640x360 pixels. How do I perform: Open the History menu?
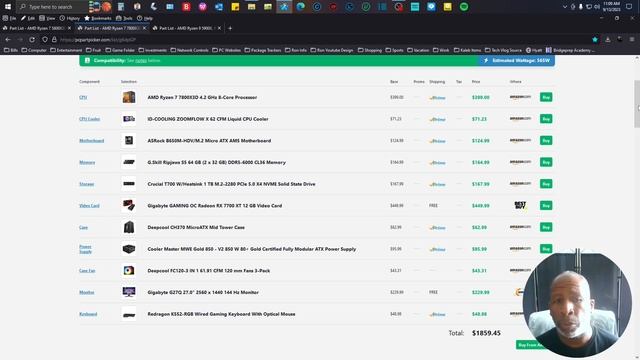(70, 18)
